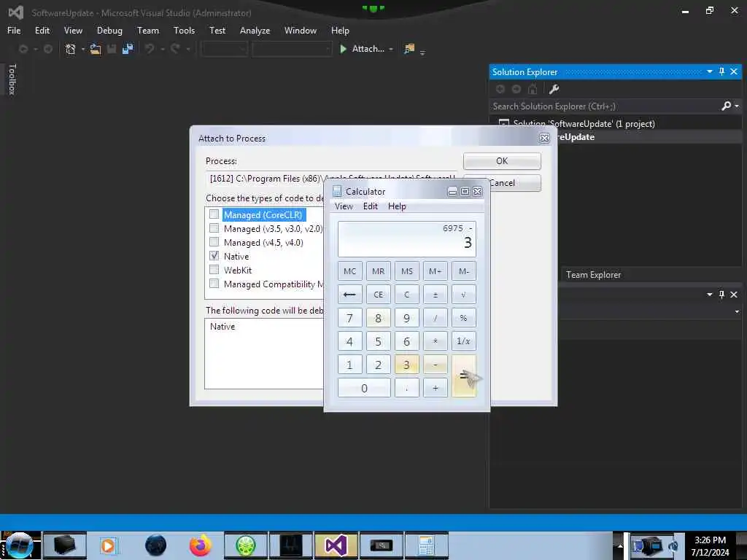Click the Calculator title bar icon
747x560 pixels.
pos(337,191)
